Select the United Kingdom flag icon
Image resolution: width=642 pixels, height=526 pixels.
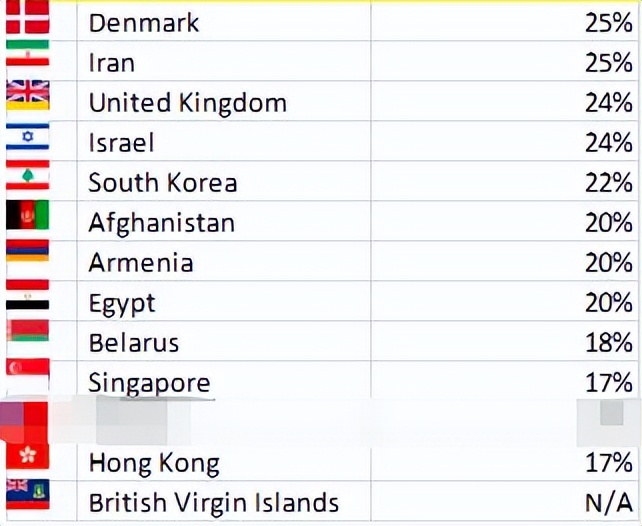[27, 100]
